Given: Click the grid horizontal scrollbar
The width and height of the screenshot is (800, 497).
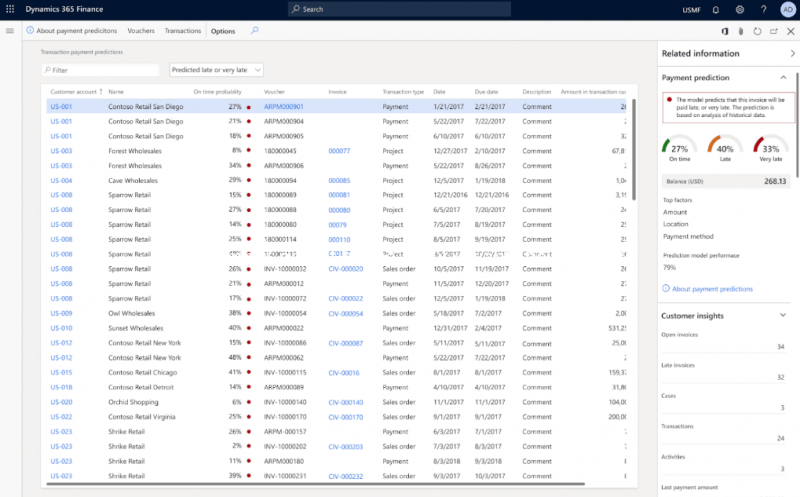Looking at the screenshot, I should pos(315,483).
